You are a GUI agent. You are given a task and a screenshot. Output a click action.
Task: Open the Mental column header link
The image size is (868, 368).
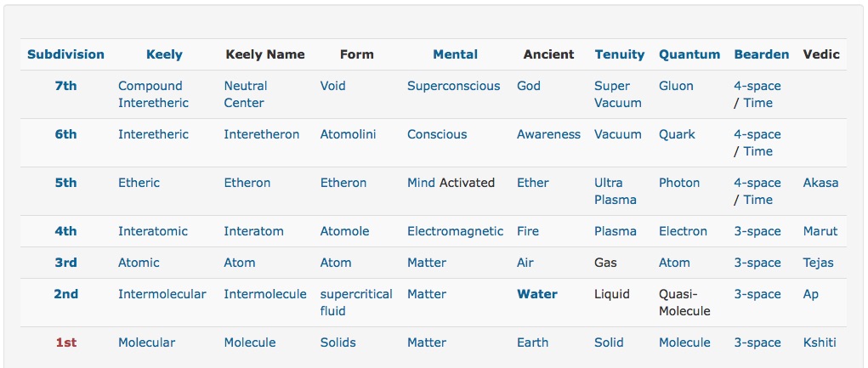point(455,54)
